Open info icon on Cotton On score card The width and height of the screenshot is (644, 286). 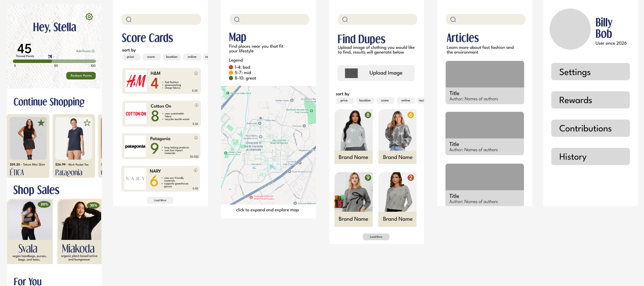tap(196, 105)
